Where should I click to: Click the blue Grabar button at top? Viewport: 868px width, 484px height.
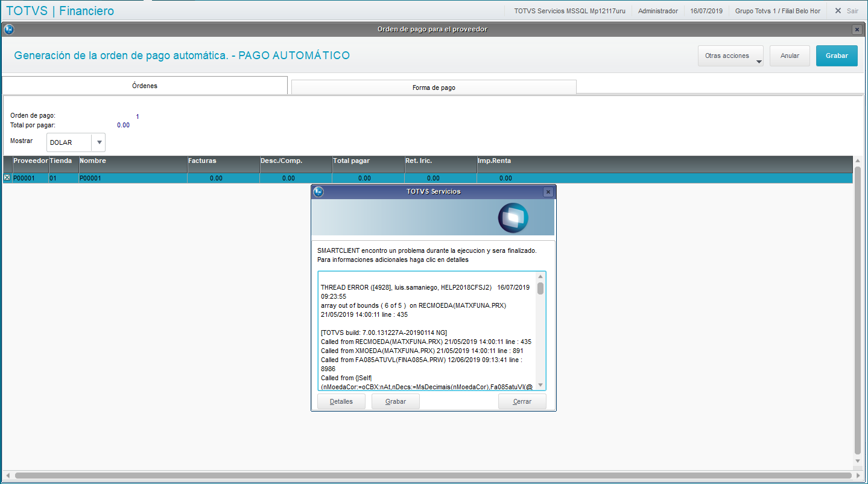pyautogui.click(x=837, y=56)
